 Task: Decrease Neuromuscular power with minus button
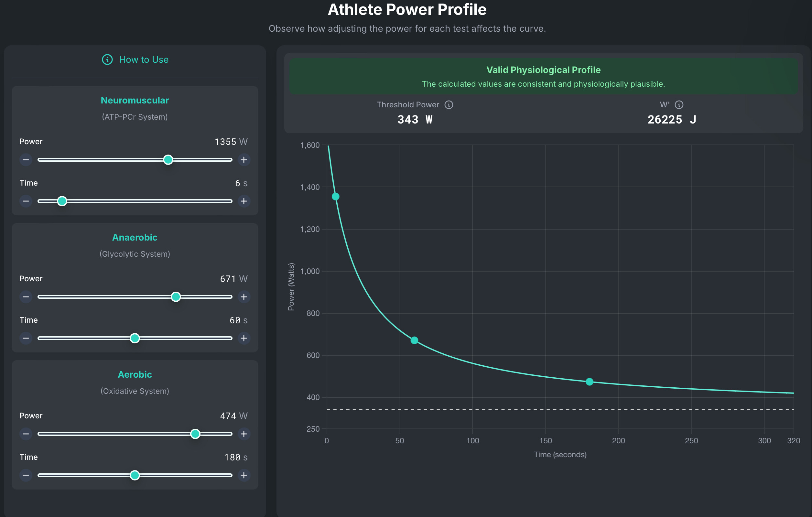tap(26, 160)
